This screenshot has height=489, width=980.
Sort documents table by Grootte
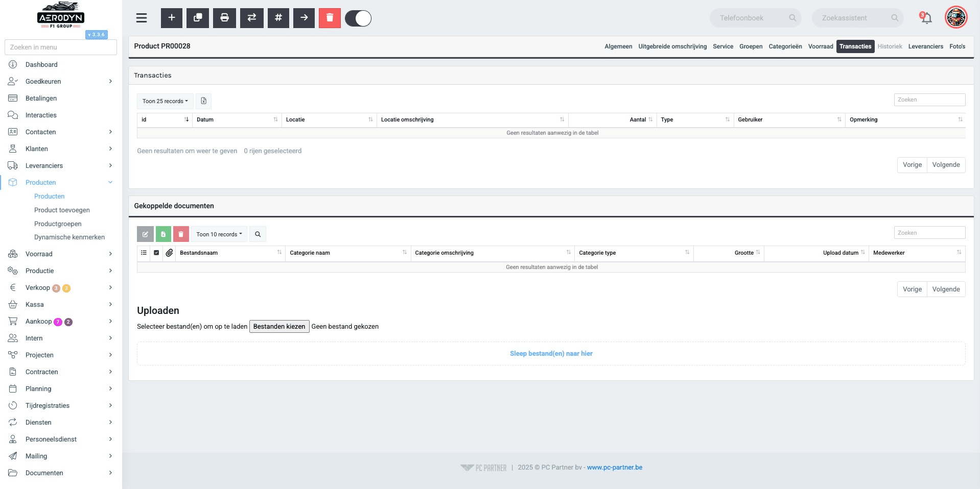pyautogui.click(x=729, y=253)
